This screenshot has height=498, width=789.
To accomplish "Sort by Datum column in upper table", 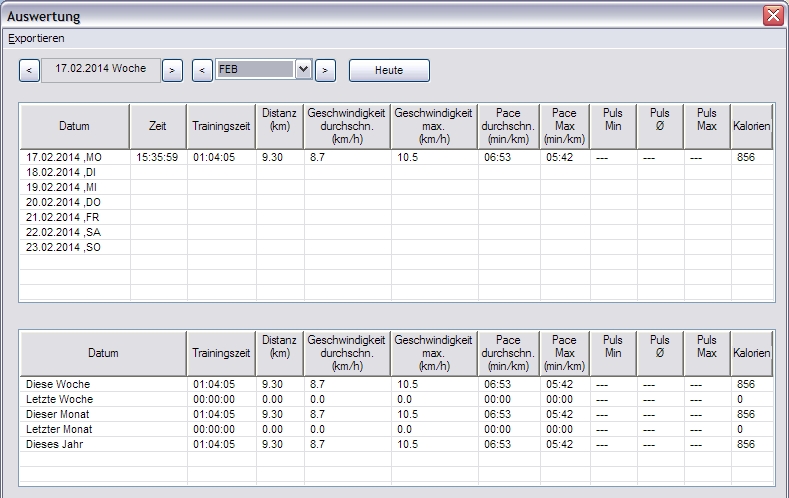I will point(74,127).
